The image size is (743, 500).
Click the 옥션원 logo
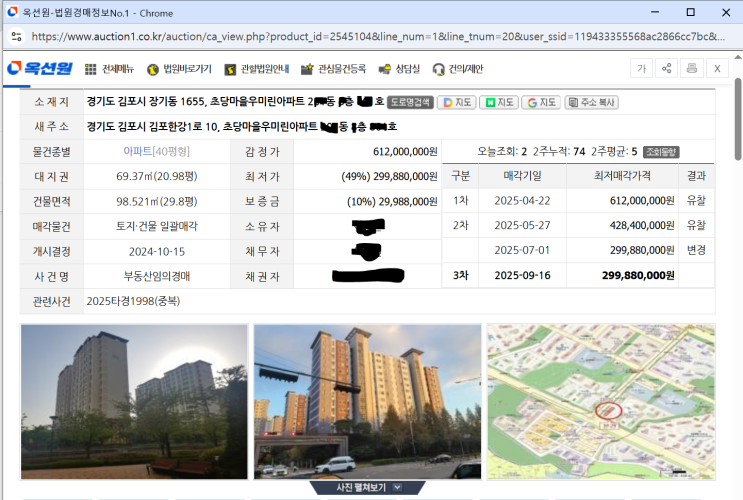[x=38, y=69]
